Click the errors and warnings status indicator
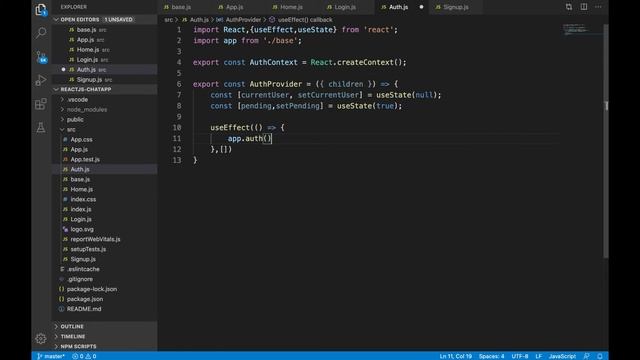Screen dimensions: 640x360 click(x=84, y=356)
